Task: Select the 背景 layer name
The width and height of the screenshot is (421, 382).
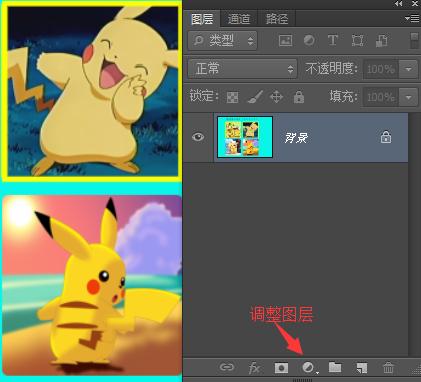Action: pyautogui.click(x=296, y=137)
